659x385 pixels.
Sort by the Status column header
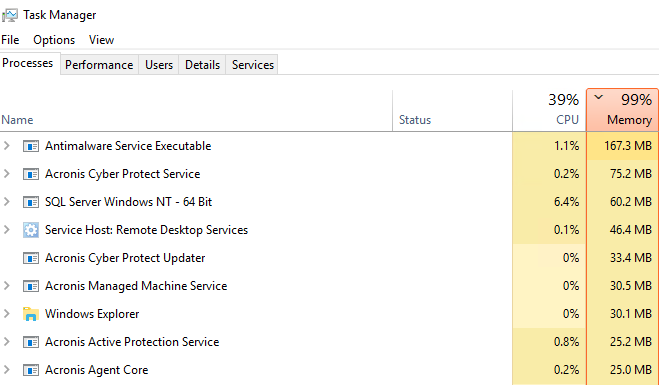(415, 120)
